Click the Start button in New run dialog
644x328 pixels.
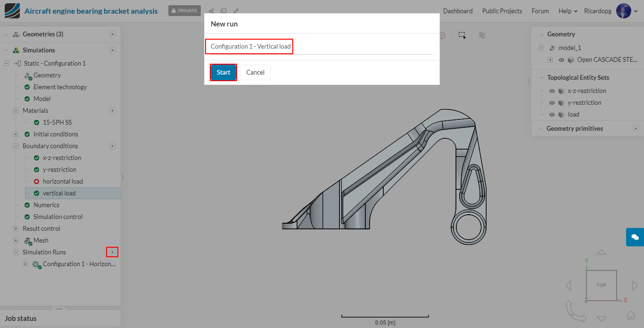tap(223, 72)
